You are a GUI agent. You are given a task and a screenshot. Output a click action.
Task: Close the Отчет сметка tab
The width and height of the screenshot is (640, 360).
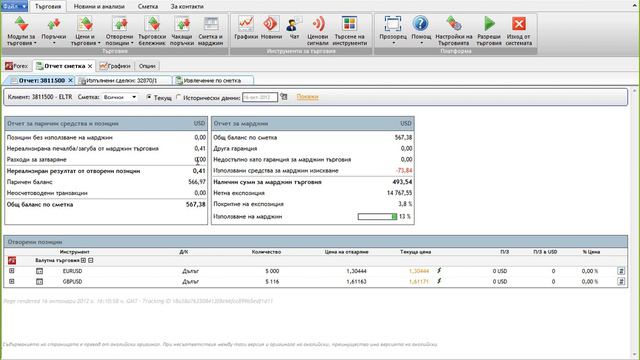pos(90,66)
